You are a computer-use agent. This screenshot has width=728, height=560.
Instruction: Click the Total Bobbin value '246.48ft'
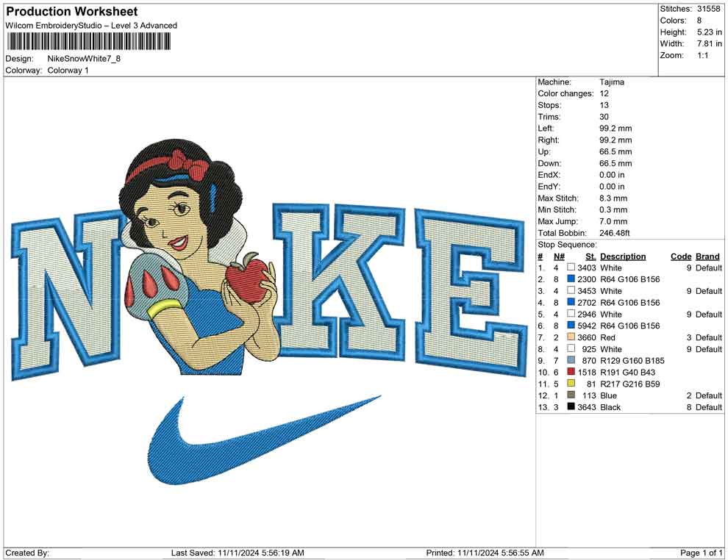[615, 233]
